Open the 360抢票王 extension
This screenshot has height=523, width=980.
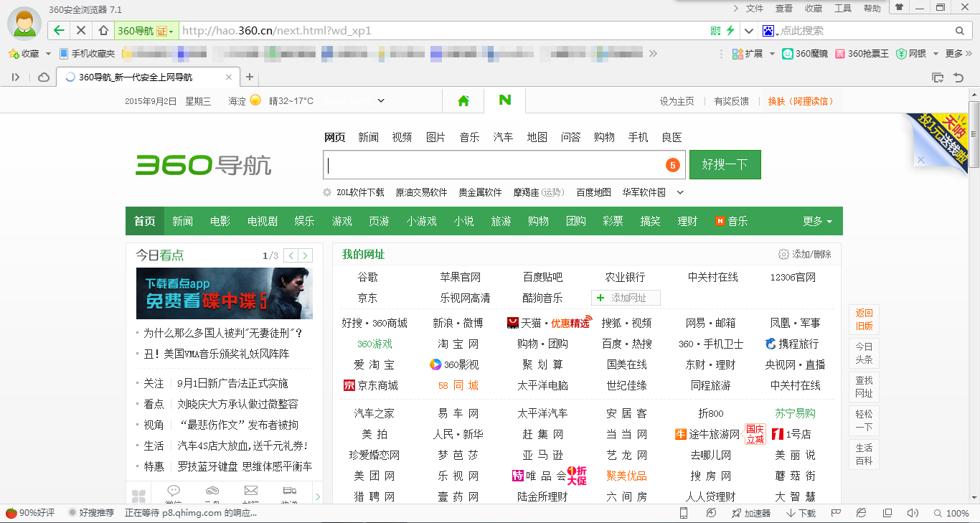862,53
